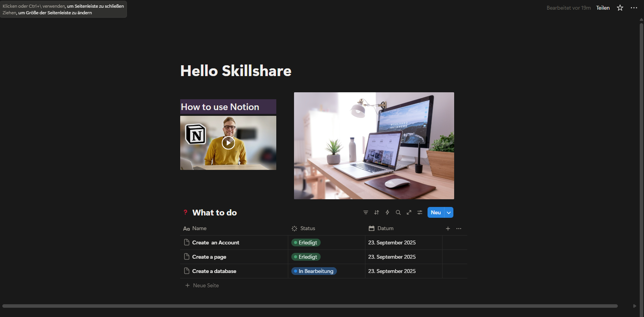Click the desk workspace photo
The height and width of the screenshot is (317, 644).
pyautogui.click(x=374, y=146)
